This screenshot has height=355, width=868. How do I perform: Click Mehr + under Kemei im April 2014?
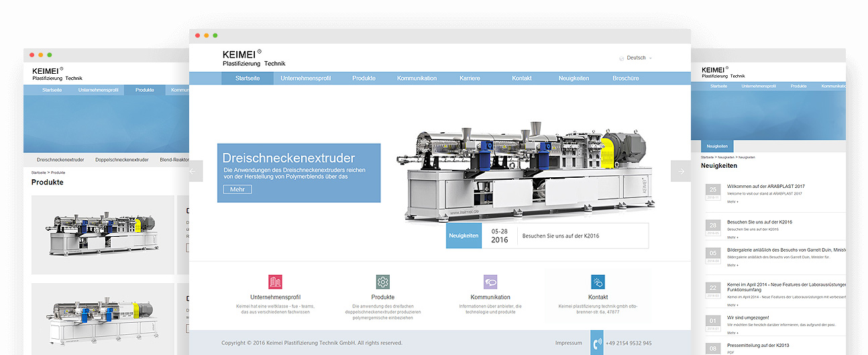click(733, 305)
